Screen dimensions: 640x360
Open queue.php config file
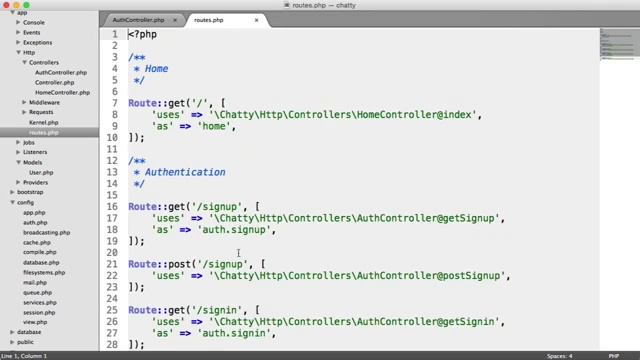point(38,293)
